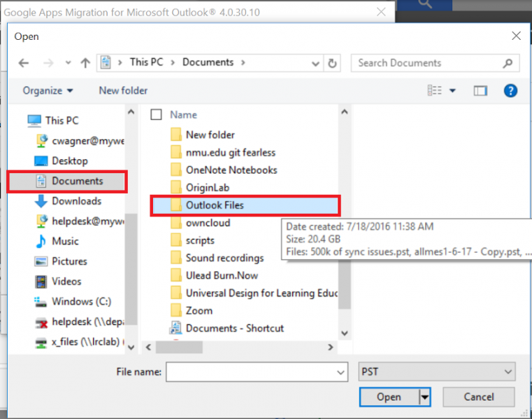Go back using the back arrow
The height and width of the screenshot is (419, 532).
click(x=23, y=63)
